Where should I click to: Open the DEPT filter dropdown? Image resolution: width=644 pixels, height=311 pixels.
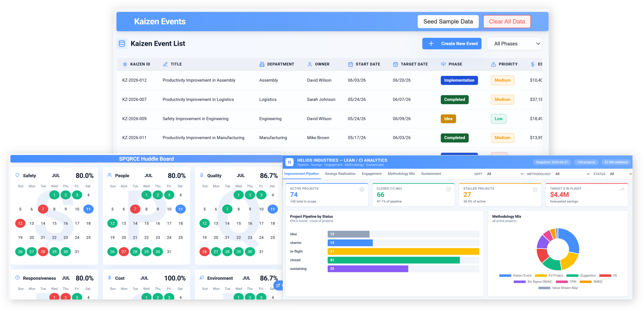coord(505,174)
